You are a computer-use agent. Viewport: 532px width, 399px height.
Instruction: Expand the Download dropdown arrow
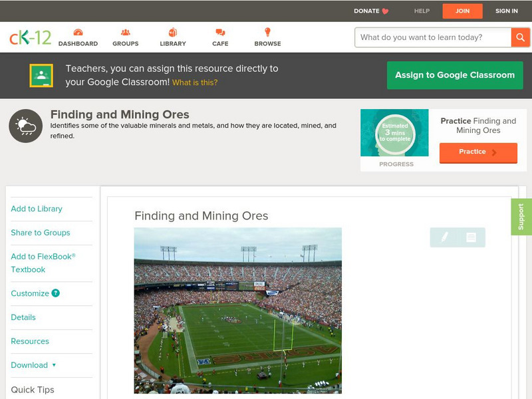pyautogui.click(x=54, y=365)
